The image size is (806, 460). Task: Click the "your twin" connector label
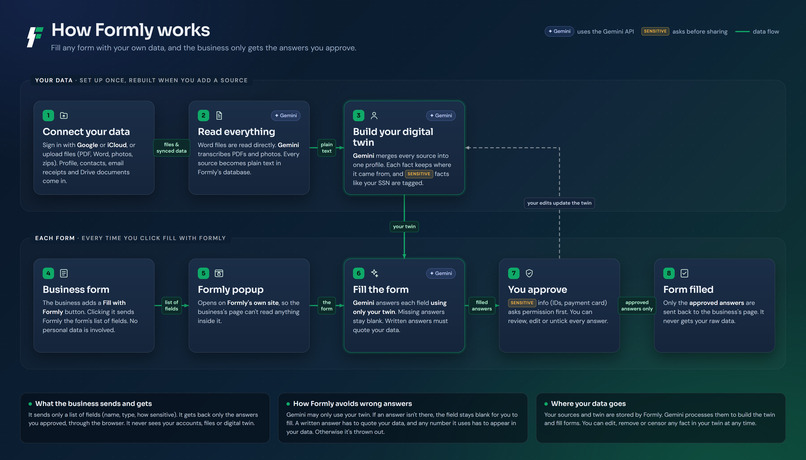pyautogui.click(x=405, y=227)
